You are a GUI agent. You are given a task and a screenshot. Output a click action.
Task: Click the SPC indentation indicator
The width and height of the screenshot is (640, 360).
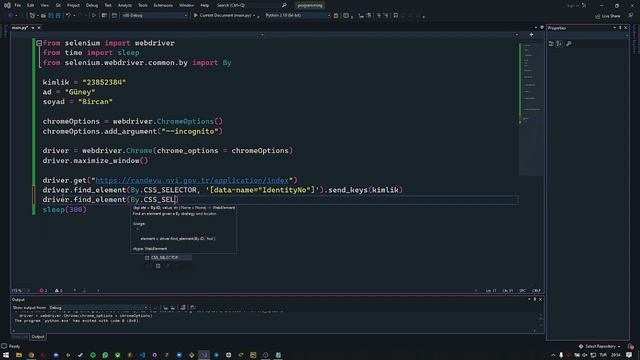point(522,291)
